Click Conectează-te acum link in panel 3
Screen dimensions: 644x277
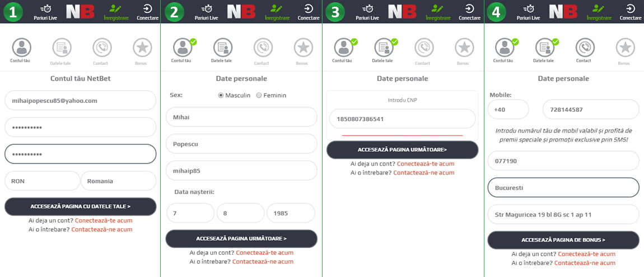426,164
